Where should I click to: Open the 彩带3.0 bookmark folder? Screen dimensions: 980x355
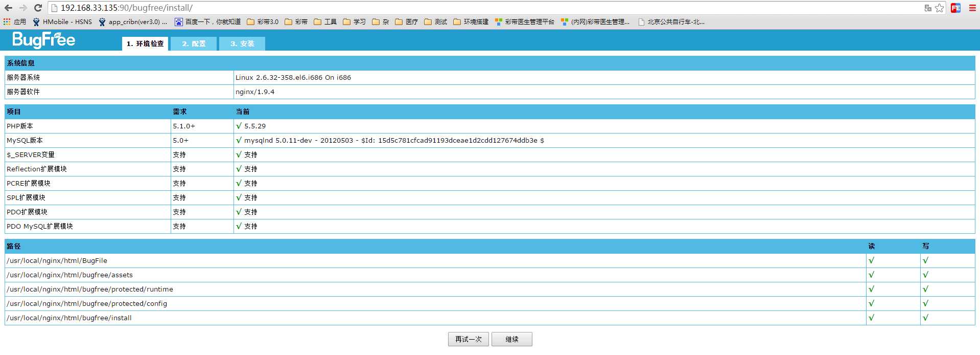pyautogui.click(x=263, y=22)
